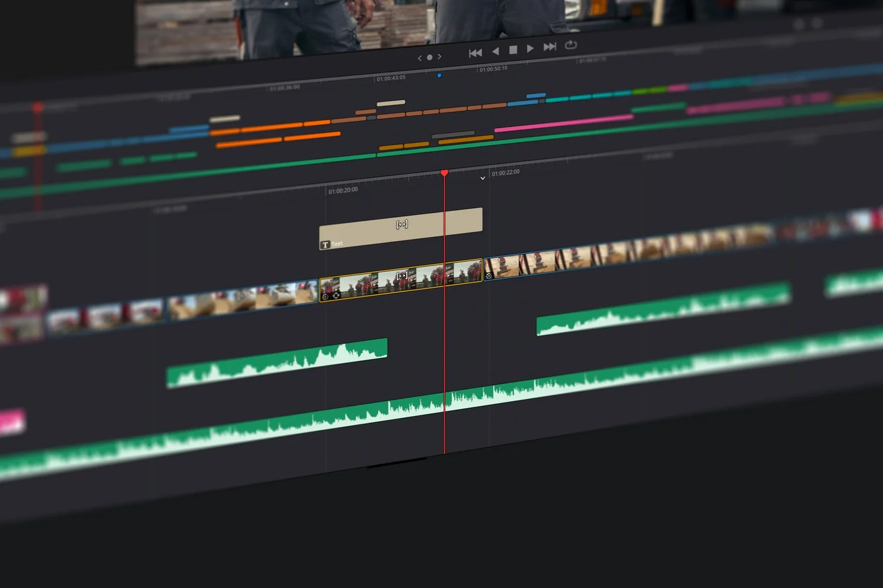
Task: Stop playback
Action: pos(513,50)
